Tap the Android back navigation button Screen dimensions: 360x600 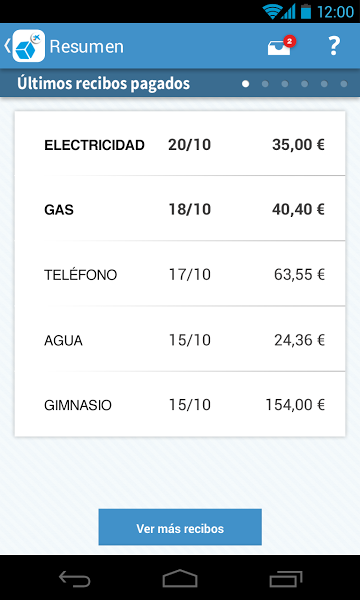click(74, 579)
